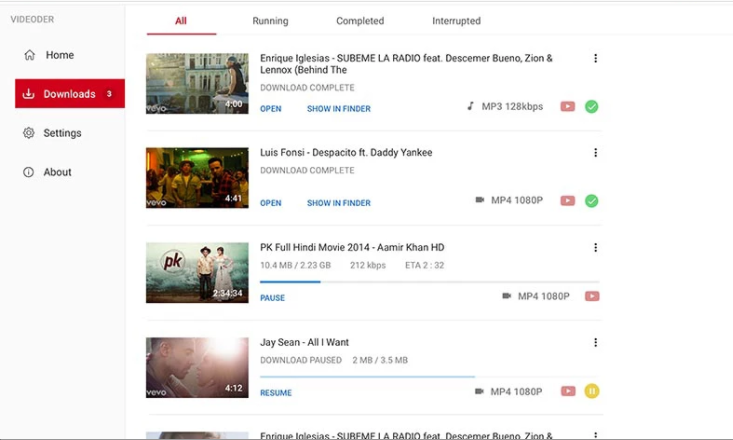Image resolution: width=733 pixels, height=440 pixels.
Task: Pause the PK Full Hindi Movie download
Action: 273,298
